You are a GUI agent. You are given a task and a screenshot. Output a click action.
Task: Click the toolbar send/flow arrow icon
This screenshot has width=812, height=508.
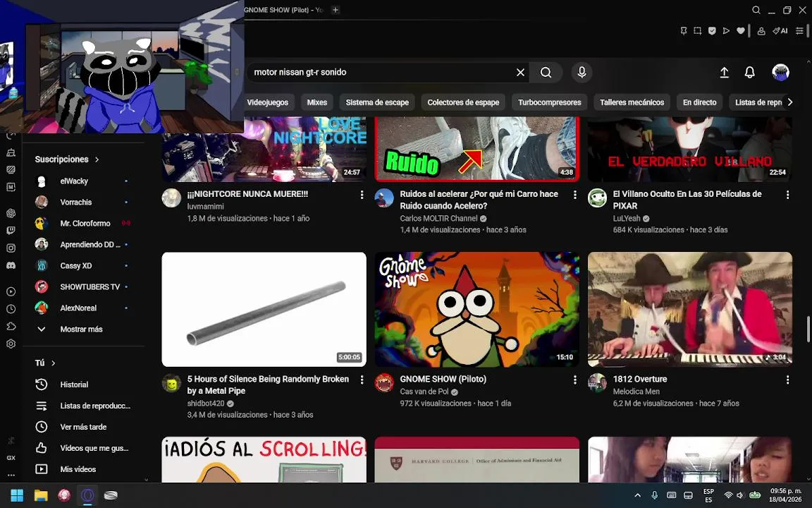coord(726,30)
